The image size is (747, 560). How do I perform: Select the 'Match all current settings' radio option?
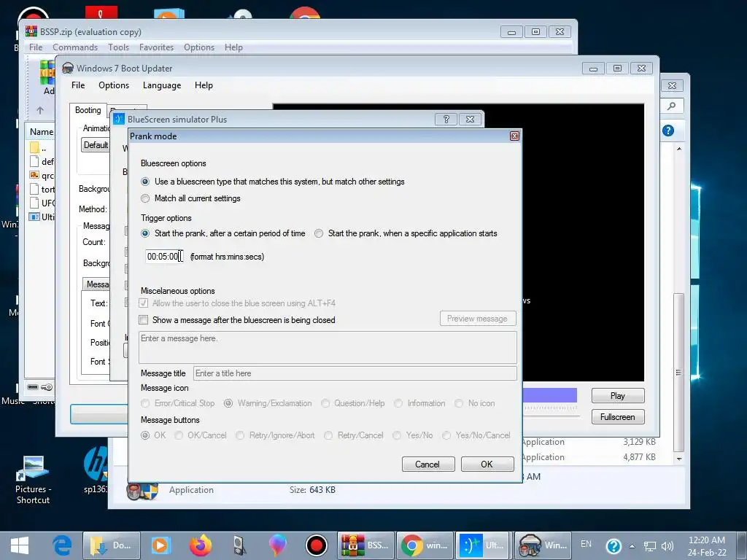[x=145, y=198]
